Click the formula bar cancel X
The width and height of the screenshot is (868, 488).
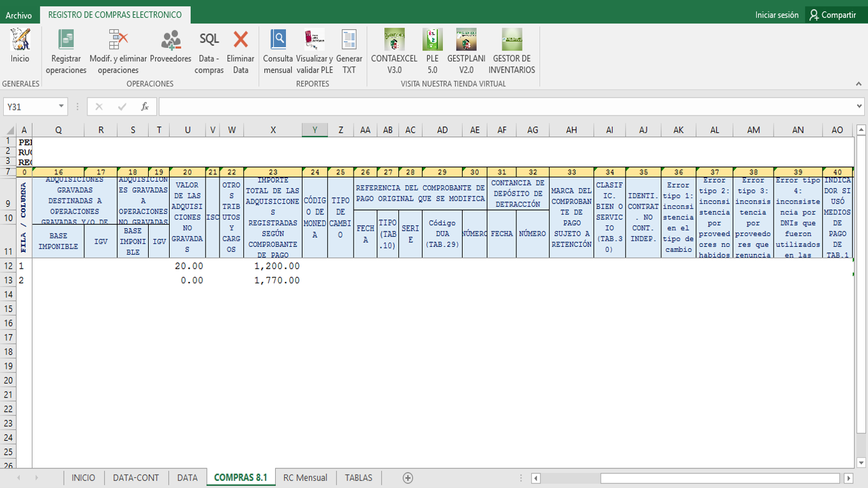click(x=99, y=107)
